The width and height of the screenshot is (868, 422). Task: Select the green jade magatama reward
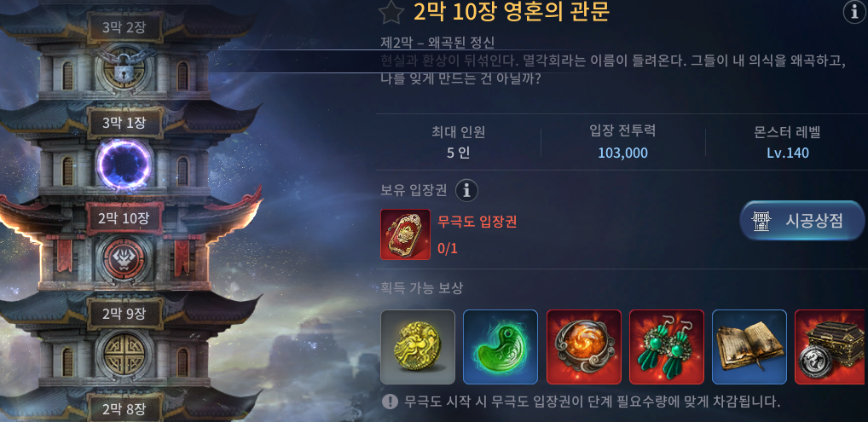click(501, 347)
